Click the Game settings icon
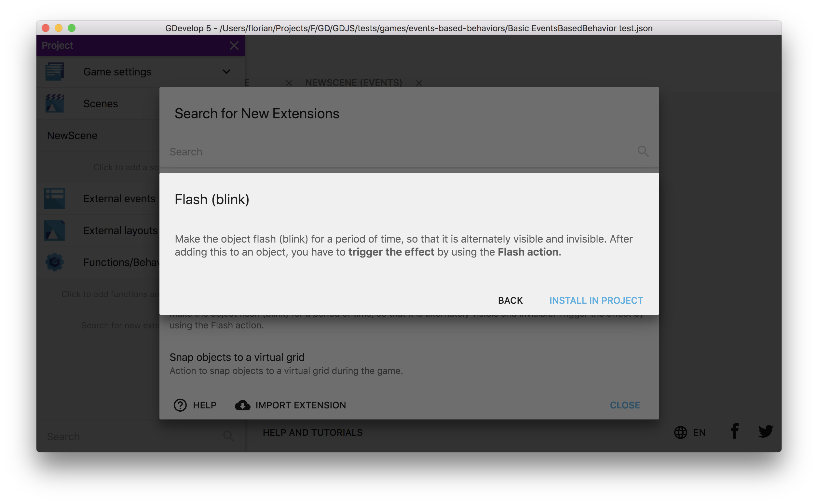818x504 pixels. coord(55,72)
